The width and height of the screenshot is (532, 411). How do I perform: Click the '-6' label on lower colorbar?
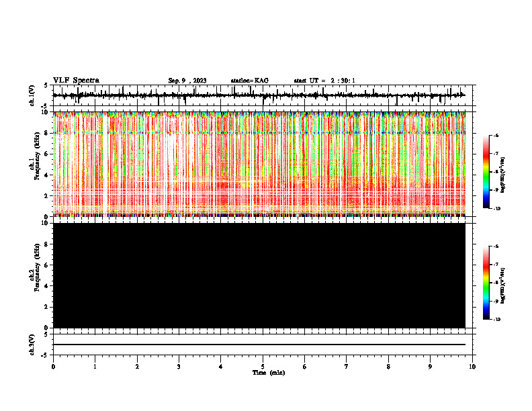[x=496, y=246]
